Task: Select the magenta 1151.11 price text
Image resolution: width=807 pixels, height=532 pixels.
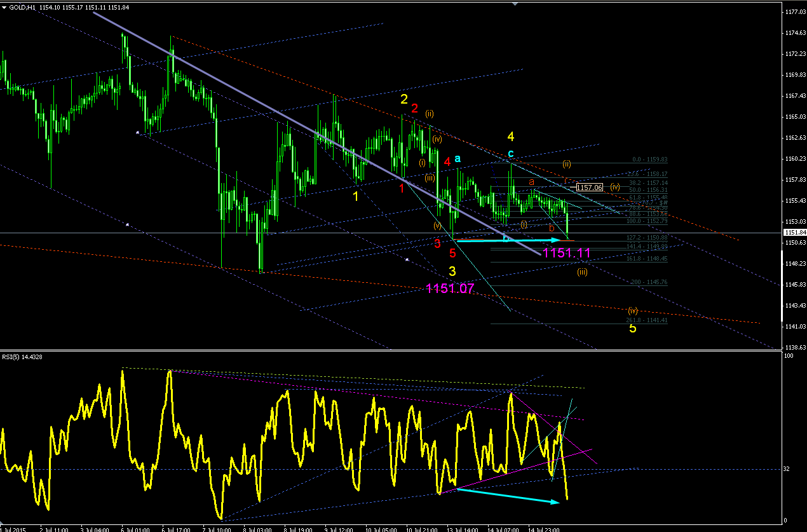Action: (567, 253)
